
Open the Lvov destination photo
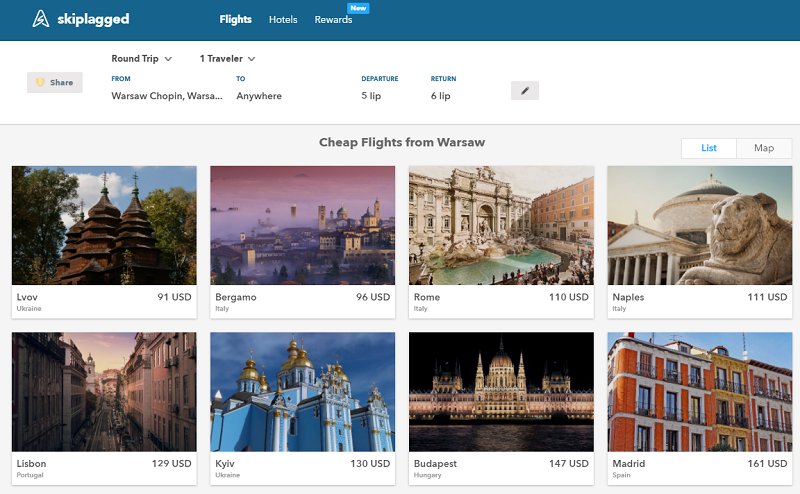click(104, 225)
